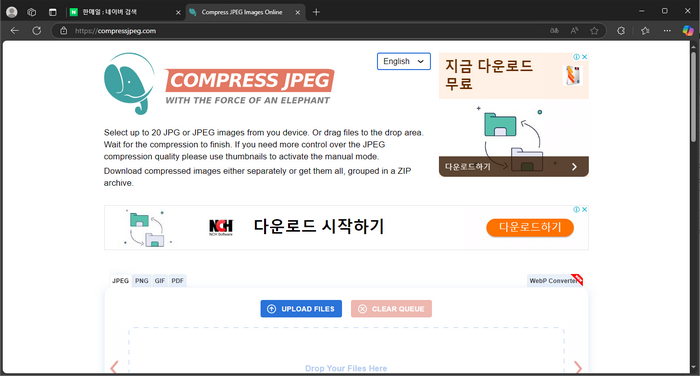
Task: Open the Settings and more ellipsis menu
Action: pos(667,31)
